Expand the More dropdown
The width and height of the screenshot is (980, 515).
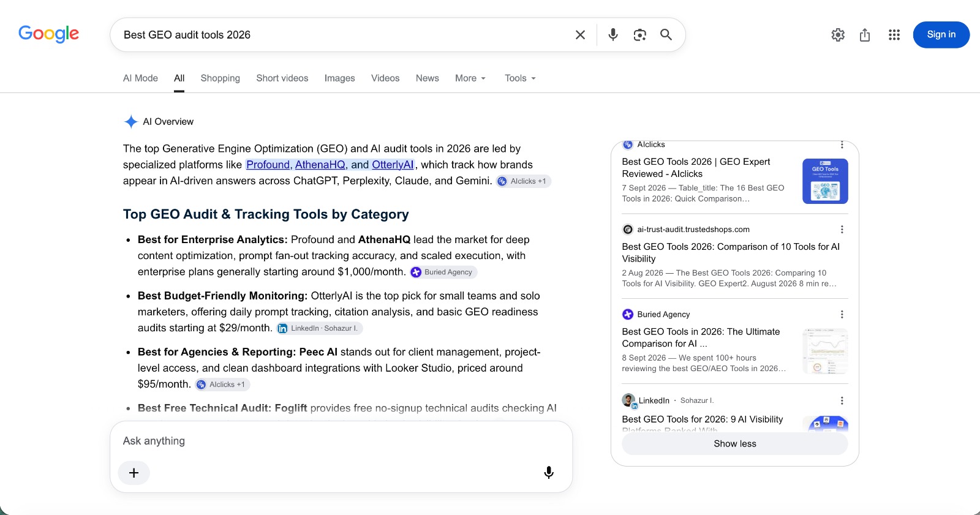[470, 78]
